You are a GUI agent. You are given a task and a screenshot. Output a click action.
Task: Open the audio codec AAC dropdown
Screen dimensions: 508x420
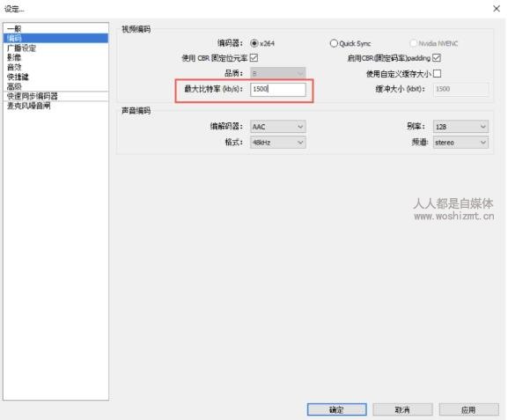(x=278, y=127)
